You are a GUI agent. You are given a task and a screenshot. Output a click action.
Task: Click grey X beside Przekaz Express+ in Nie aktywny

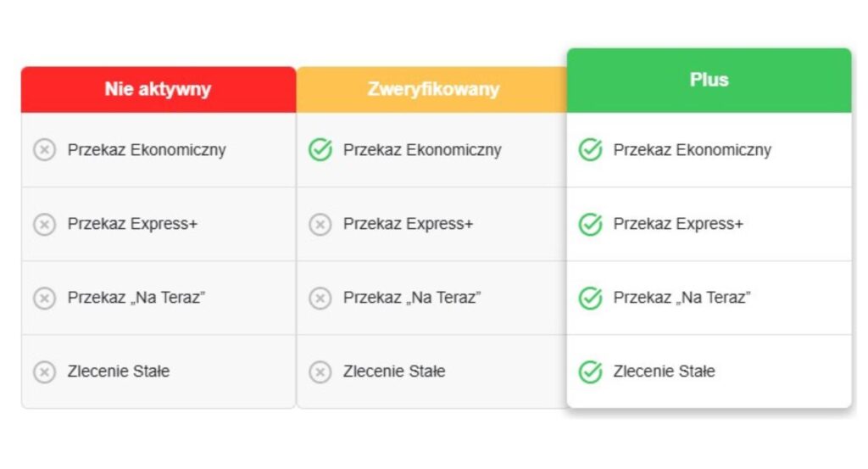(44, 224)
